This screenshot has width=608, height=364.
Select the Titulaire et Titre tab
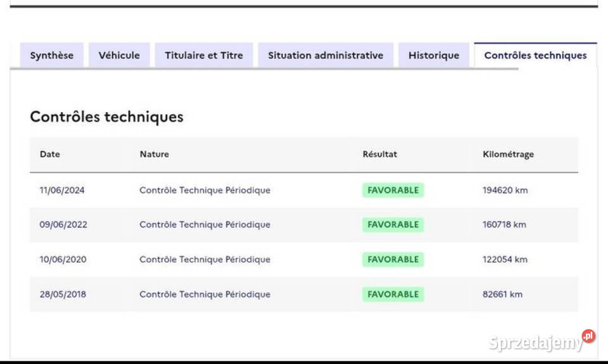(x=203, y=55)
